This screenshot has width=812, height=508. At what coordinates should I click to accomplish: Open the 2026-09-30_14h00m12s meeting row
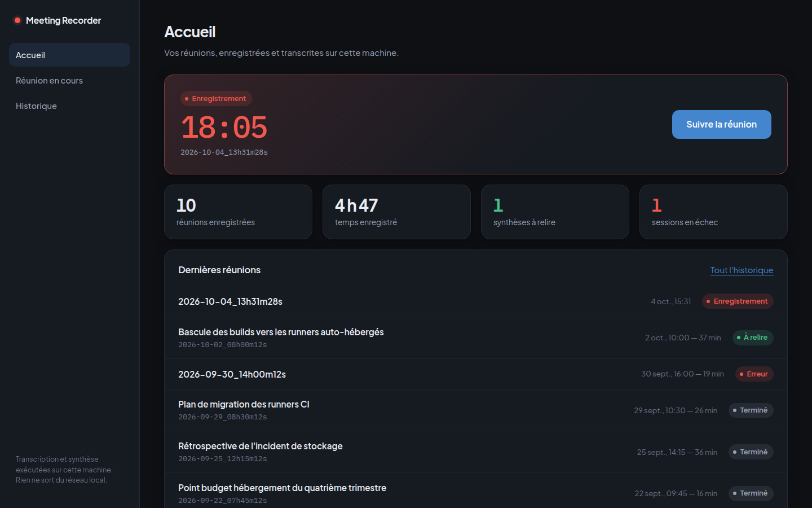476,374
